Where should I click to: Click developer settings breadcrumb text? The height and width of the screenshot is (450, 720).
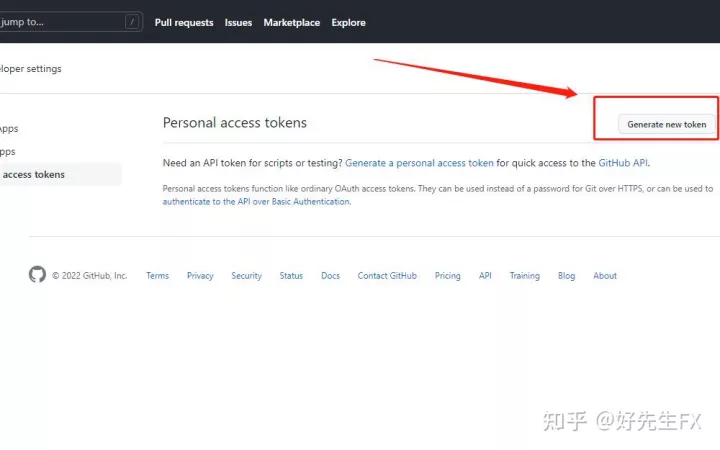[x=30, y=69]
